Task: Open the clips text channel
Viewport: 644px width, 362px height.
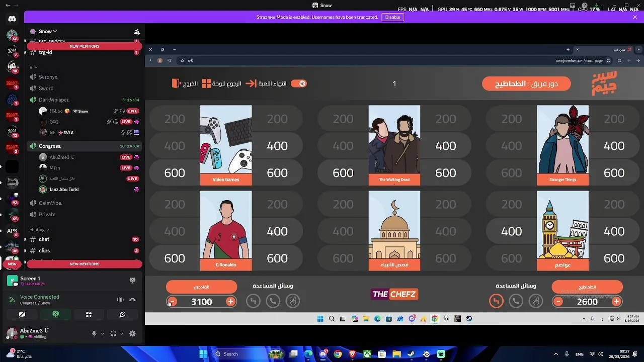Action: pyautogui.click(x=84, y=250)
